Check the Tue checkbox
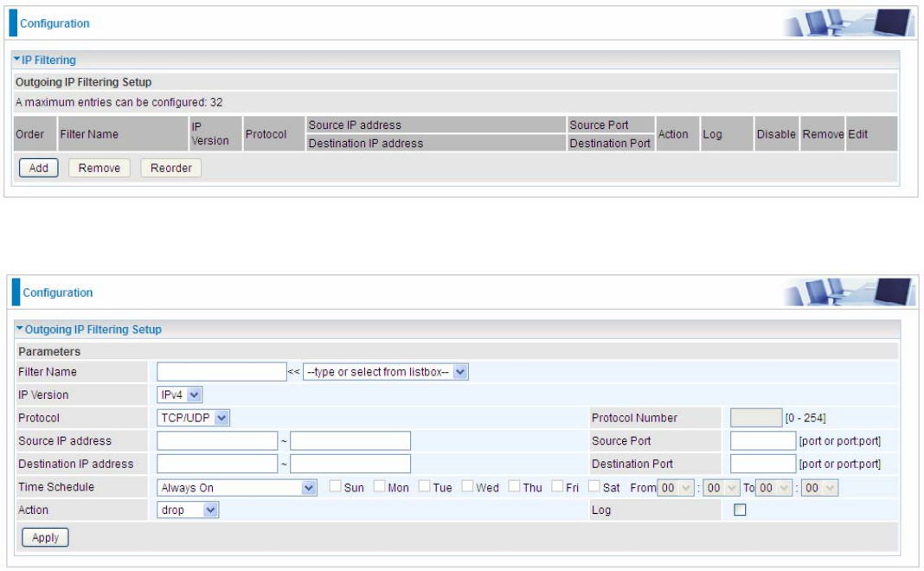The height and width of the screenshot is (571, 924). (x=424, y=486)
